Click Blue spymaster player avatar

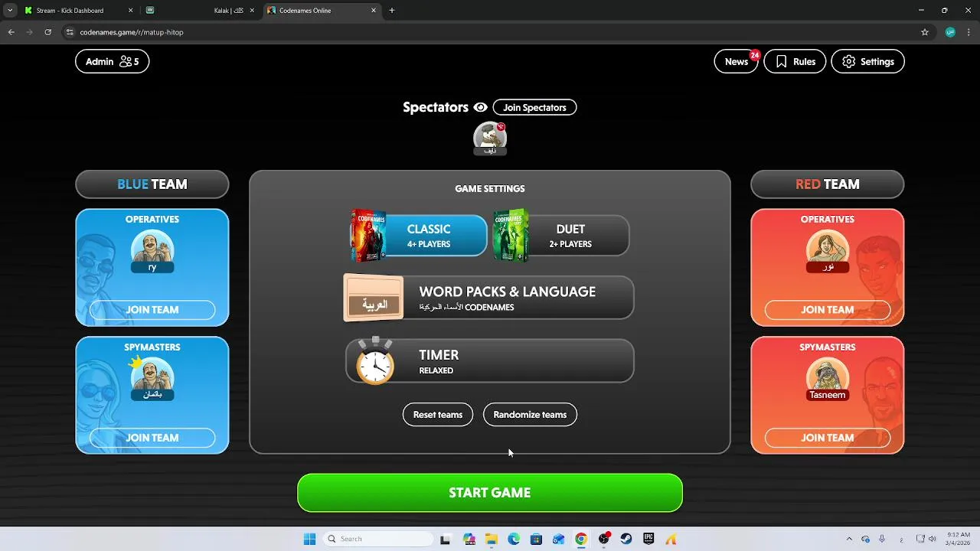coord(152,378)
